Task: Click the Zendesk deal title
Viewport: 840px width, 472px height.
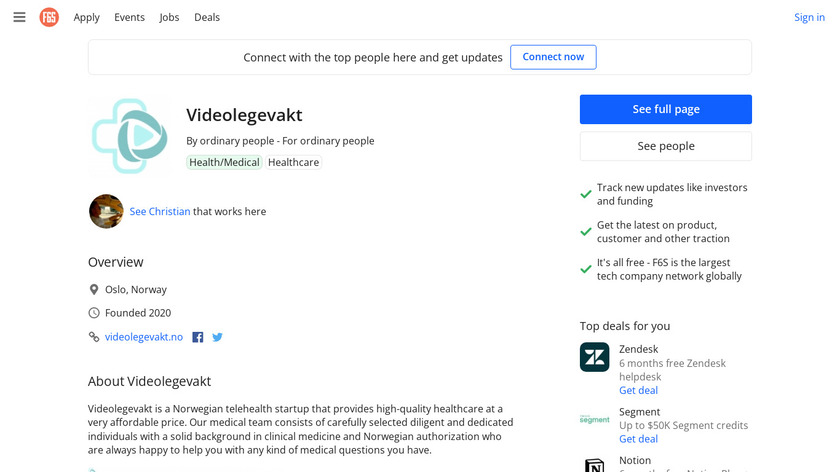Action: (639, 349)
